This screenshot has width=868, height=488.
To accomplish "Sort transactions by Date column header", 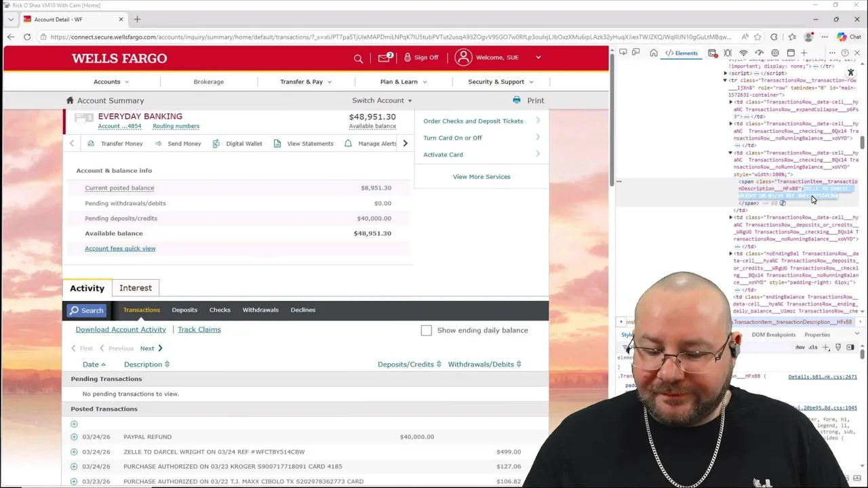I will coord(94,365).
